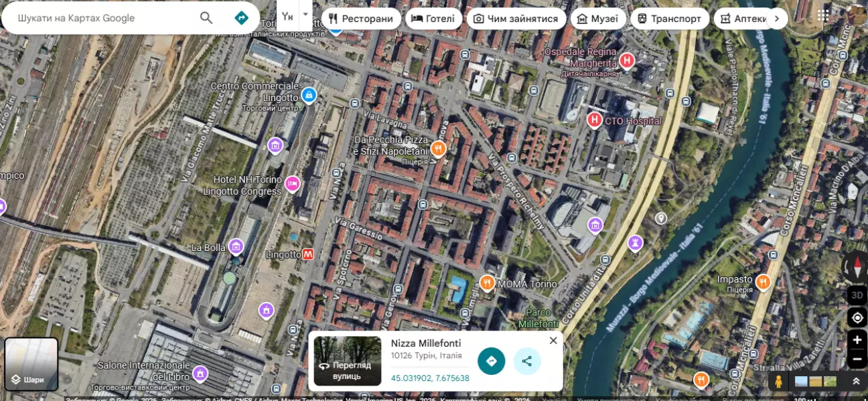
Task: Select the Чим зайнятися chip
Action: (x=516, y=19)
